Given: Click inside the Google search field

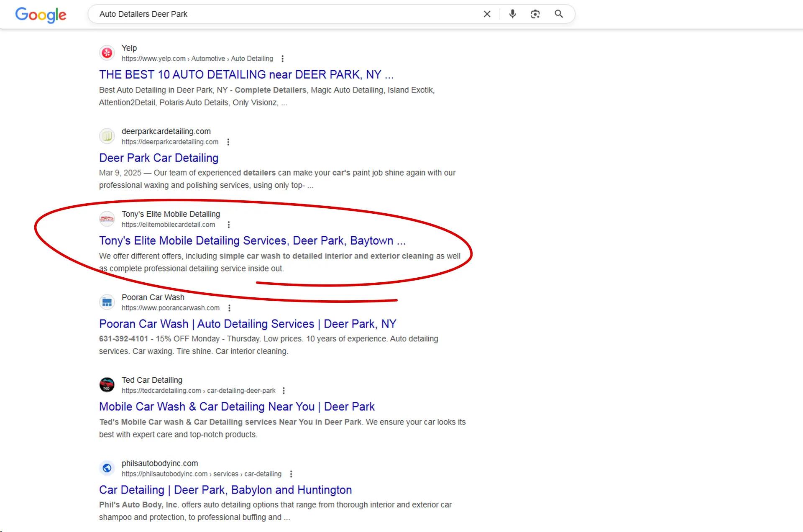Looking at the screenshot, I should coord(284,14).
